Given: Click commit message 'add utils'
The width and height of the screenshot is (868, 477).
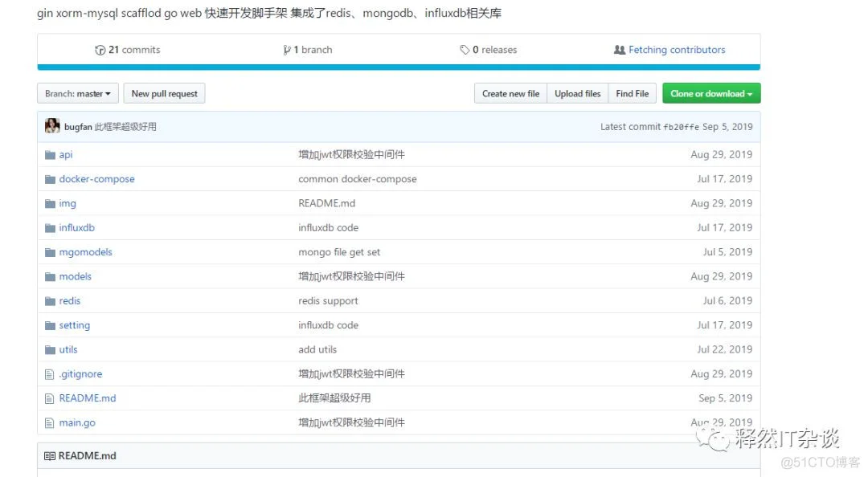Looking at the screenshot, I should (x=317, y=349).
